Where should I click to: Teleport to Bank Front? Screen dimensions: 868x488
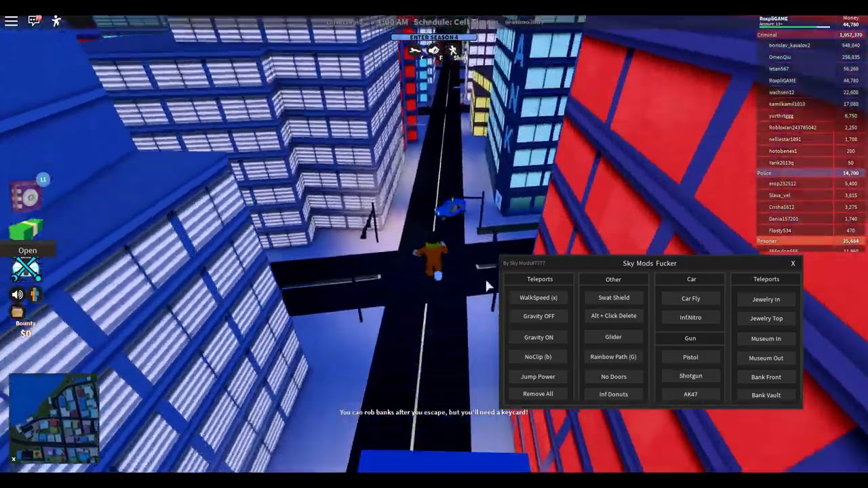(x=766, y=377)
